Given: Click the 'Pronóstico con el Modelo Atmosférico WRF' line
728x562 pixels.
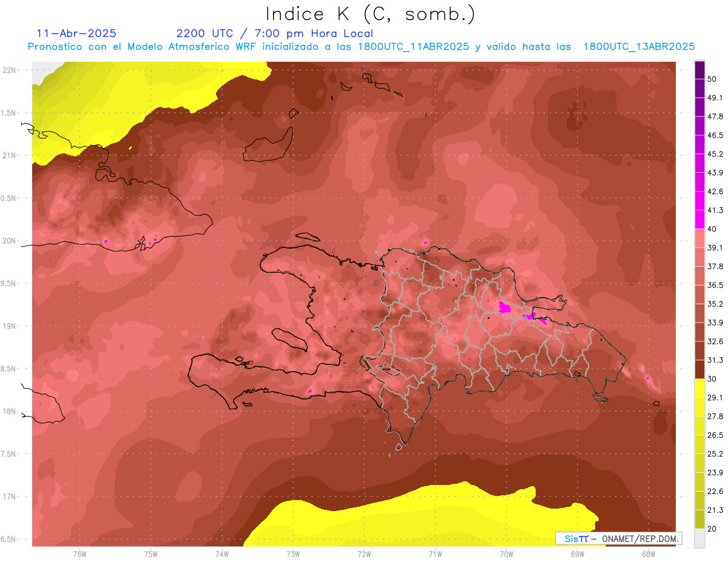Looking at the screenshot, I should click(361, 47).
